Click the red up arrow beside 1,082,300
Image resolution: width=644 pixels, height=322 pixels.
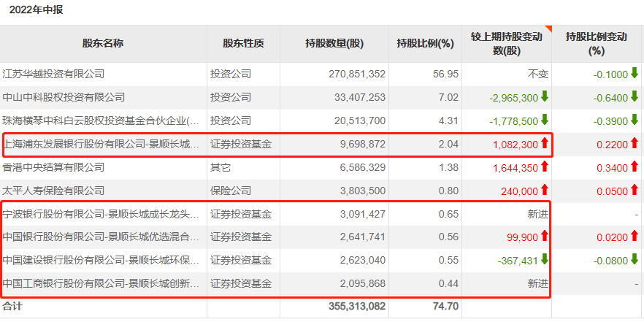pos(545,143)
